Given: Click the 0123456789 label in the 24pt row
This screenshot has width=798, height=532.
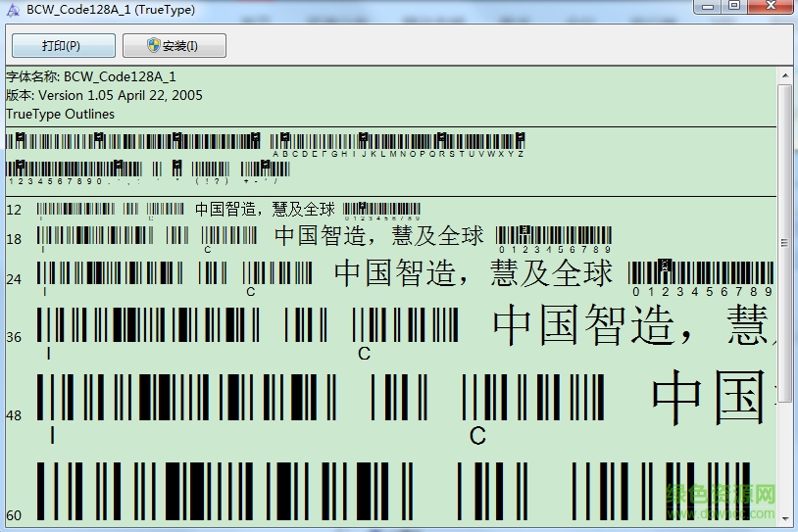Looking at the screenshot, I should click(x=702, y=292).
